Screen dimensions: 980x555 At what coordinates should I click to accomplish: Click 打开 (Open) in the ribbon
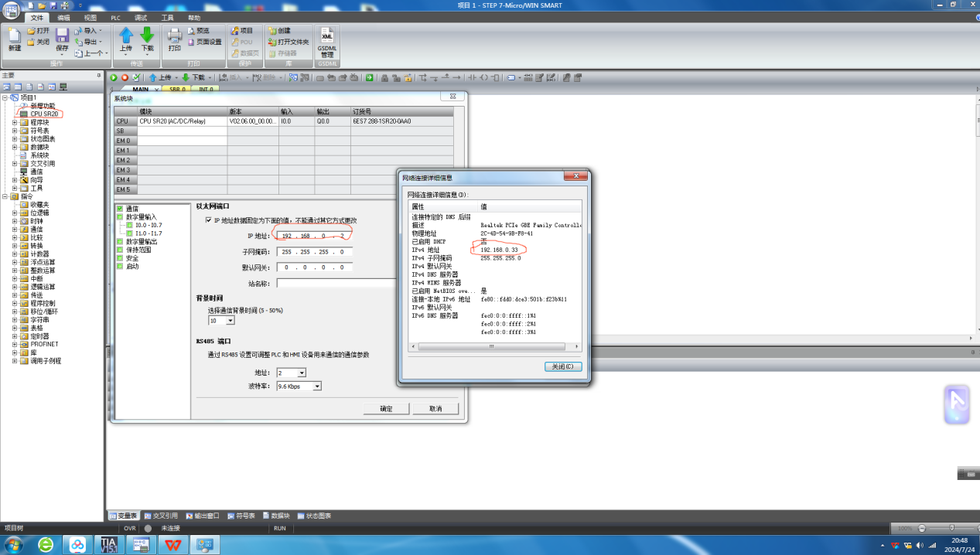pyautogui.click(x=38, y=31)
